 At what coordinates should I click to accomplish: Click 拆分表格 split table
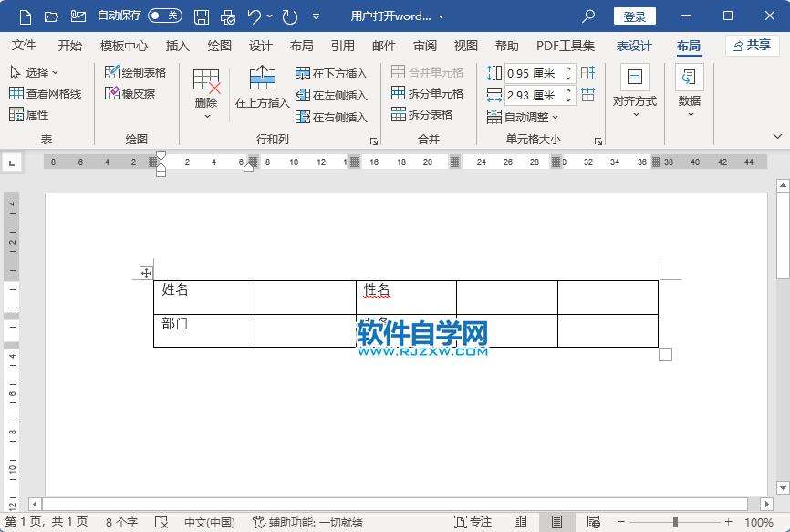tap(421, 114)
